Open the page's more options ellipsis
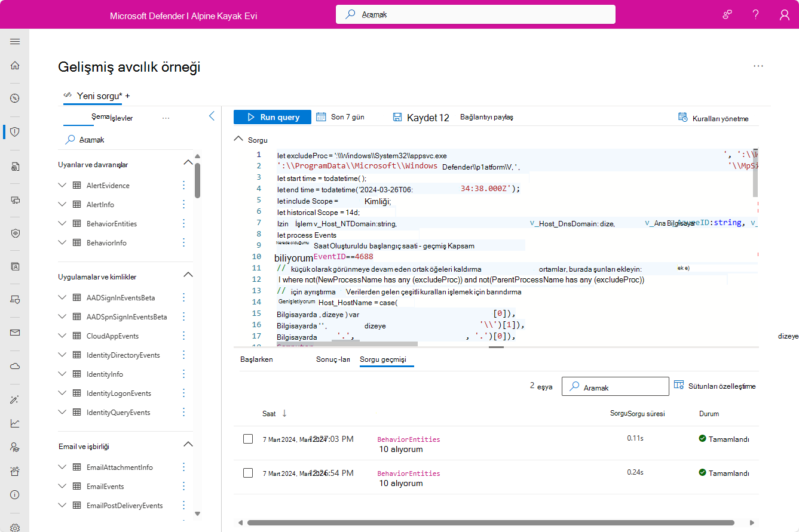The width and height of the screenshot is (799, 532). pyautogui.click(x=758, y=66)
